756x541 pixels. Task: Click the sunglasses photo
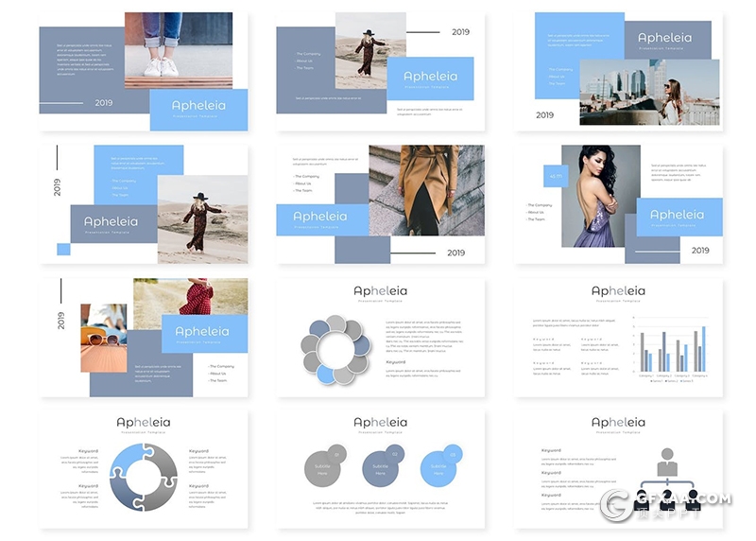coord(104,338)
